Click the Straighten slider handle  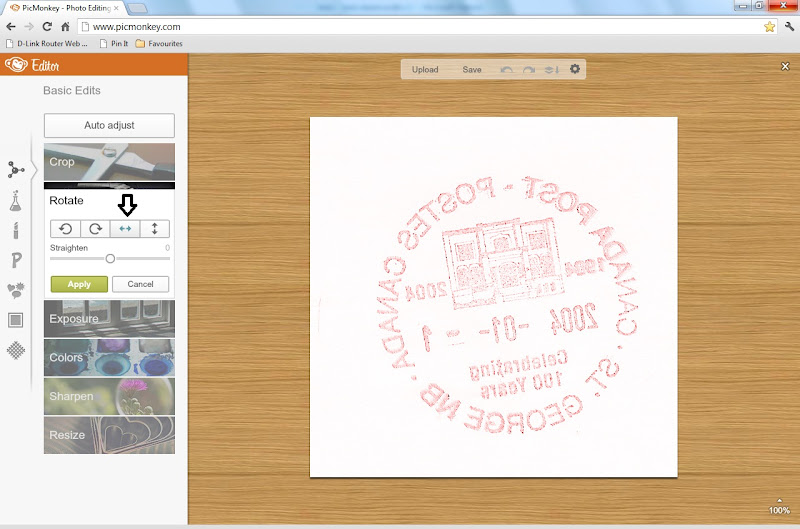click(110, 259)
